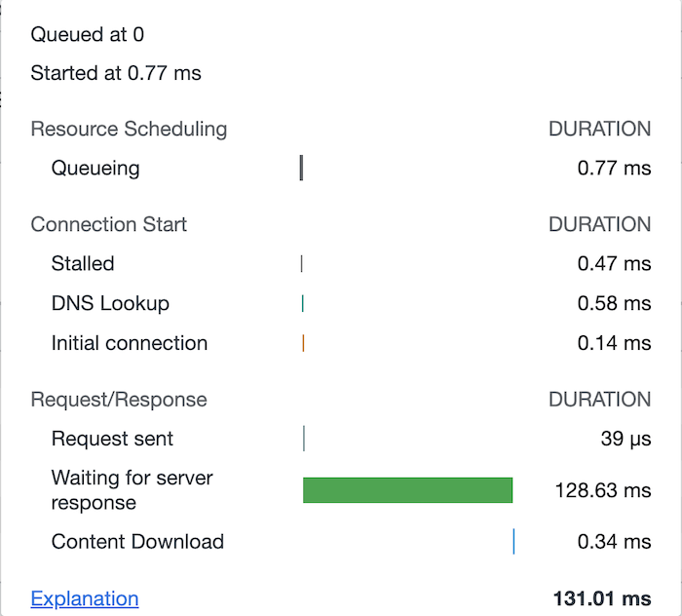Viewport: 682px width, 616px height.
Task: Click the Queueing timing bar marker
Action: [x=301, y=168]
